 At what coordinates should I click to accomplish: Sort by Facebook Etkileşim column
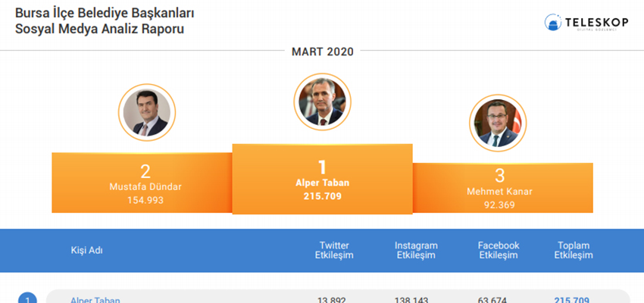click(x=499, y=251)
